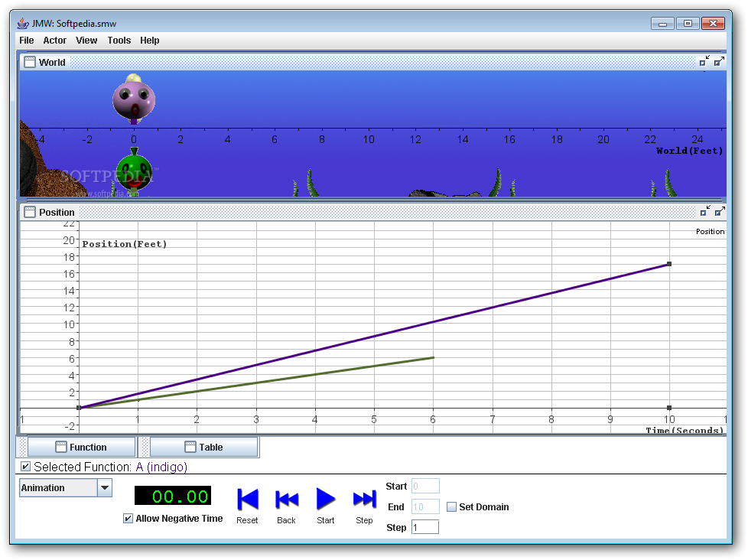Click the Java icon in the title bar
The image size is (748, 560).
23,23
